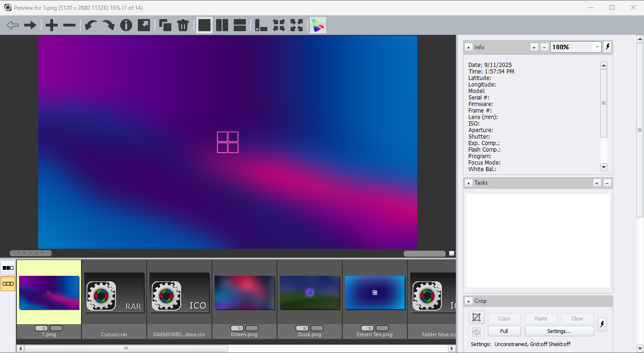Viewport: 644px width, 353px height.
Task: Switch to side-by-side two-pane view
Action: click(x=222, y=25)
